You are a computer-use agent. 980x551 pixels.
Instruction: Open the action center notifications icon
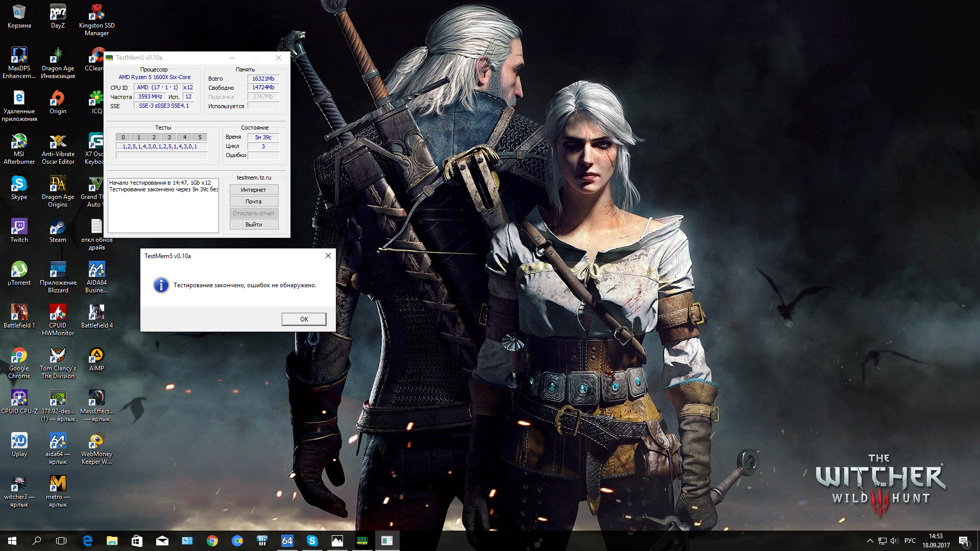click(x=964, y=541)
